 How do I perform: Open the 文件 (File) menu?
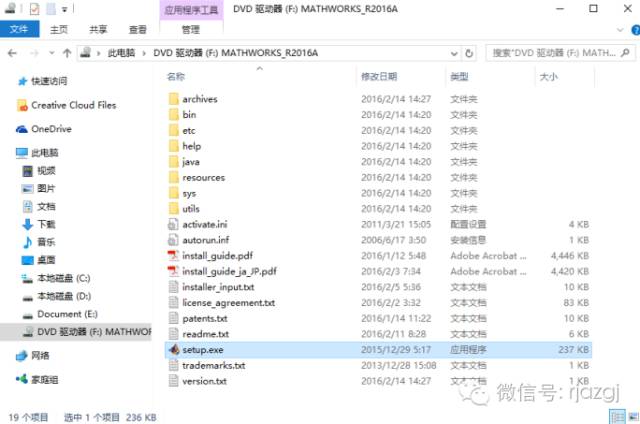[18, 30]
